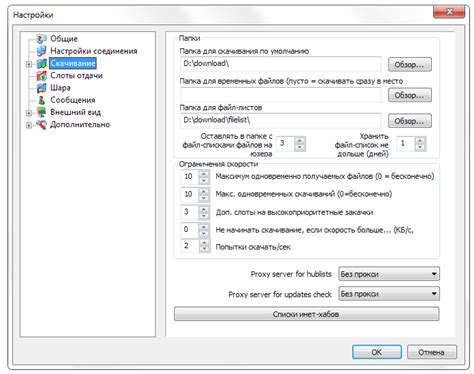Select Сообщения in settings tree
The image size is (474, 374).
[73, 100]
